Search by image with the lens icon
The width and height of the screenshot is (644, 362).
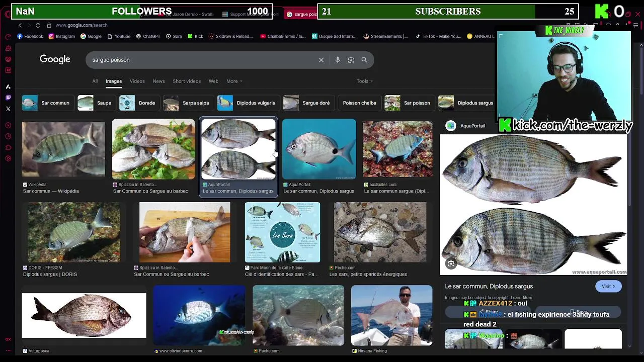[x=351, y=60]
